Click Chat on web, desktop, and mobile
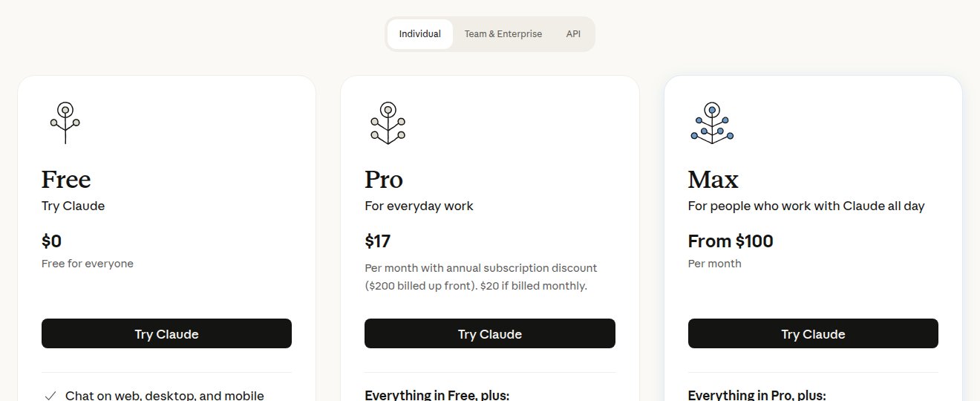980x401 pixels. point(165,396)
